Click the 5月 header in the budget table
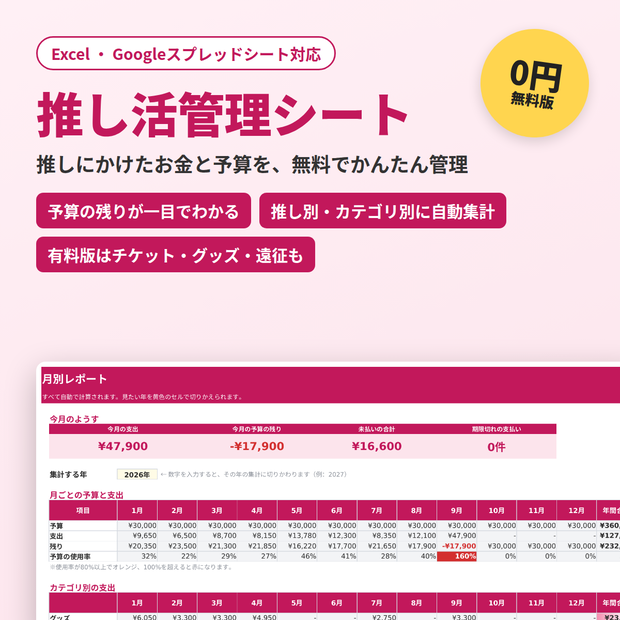The height and width of the screenshot is (620, 620). click(x=297, y=510)
